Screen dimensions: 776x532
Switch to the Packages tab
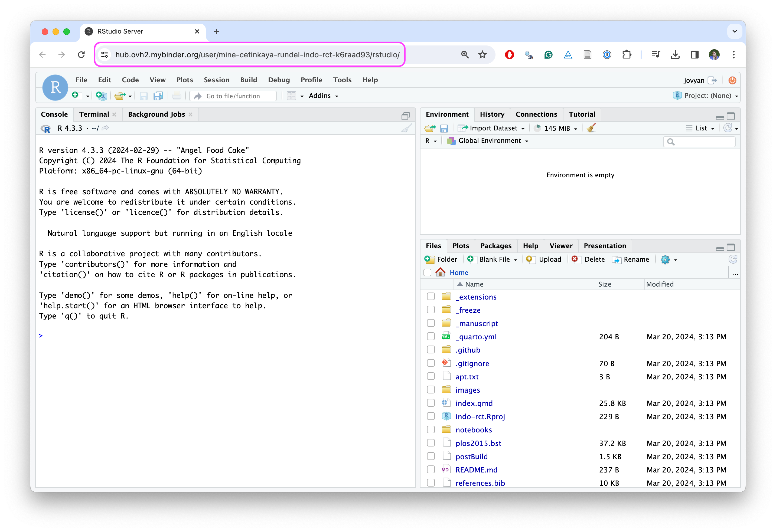point(496,246)
